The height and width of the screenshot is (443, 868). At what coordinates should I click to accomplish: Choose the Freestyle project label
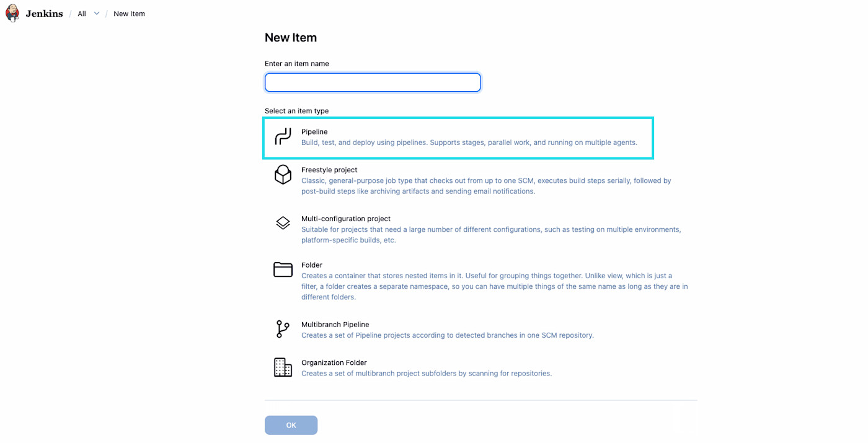pyautogui.click(x=329, y=170)
